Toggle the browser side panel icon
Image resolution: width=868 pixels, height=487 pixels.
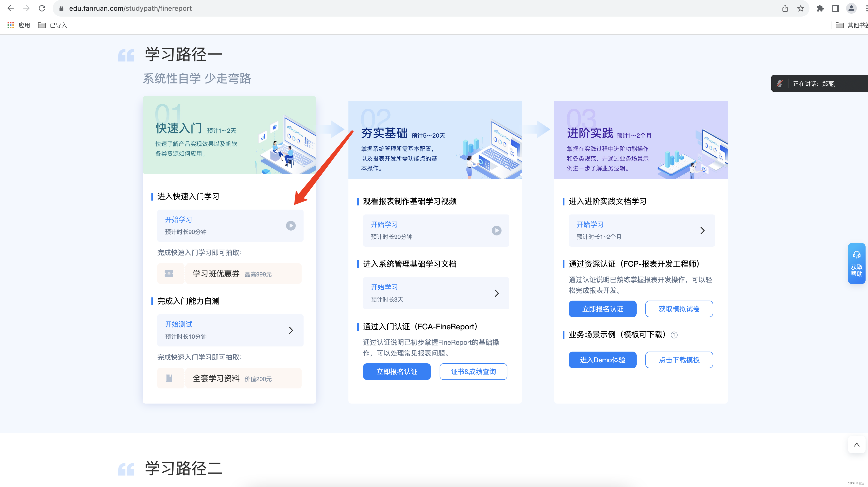click(x=836, y=8)
